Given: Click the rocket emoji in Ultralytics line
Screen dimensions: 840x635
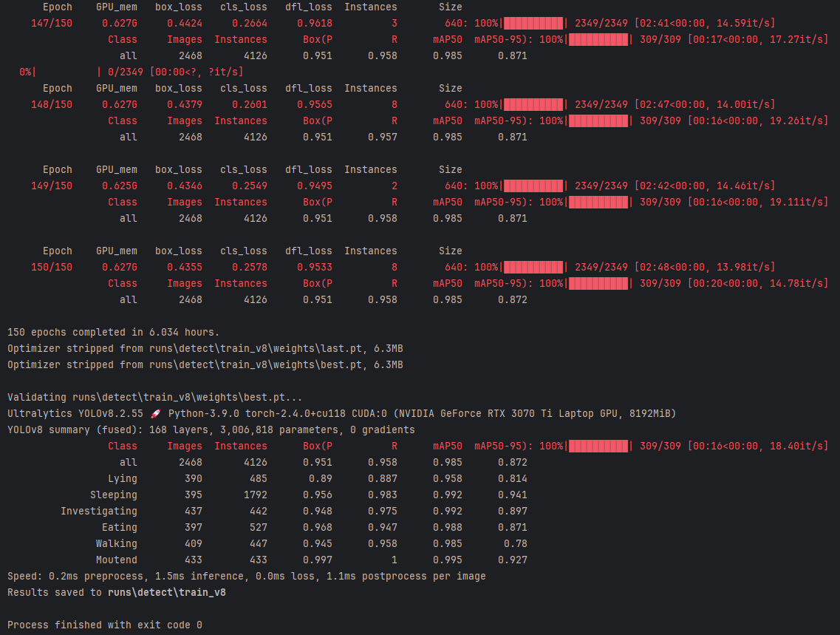Looking at the screenshot, I should click(155, 413).
